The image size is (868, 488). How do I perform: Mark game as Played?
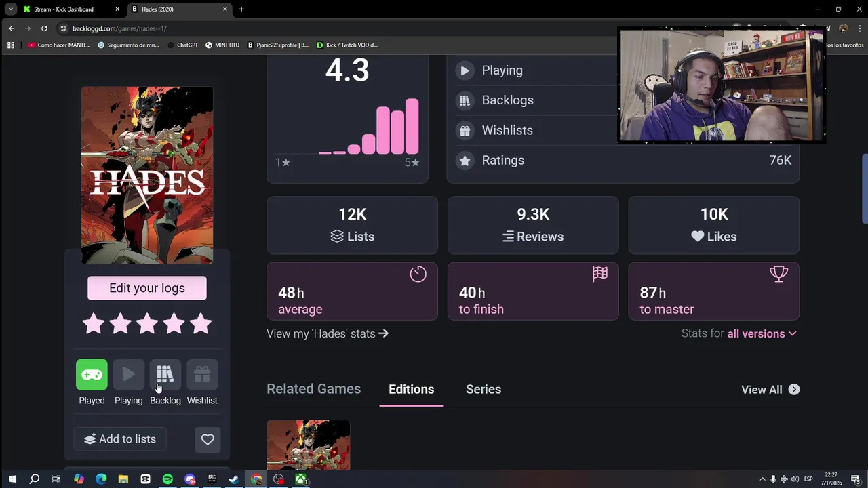click(92, 374)
